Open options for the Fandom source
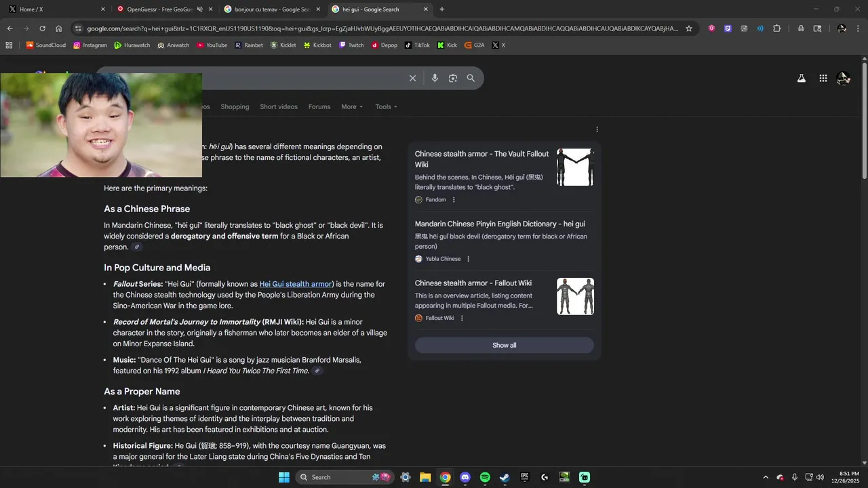 [x=454, y=200]
